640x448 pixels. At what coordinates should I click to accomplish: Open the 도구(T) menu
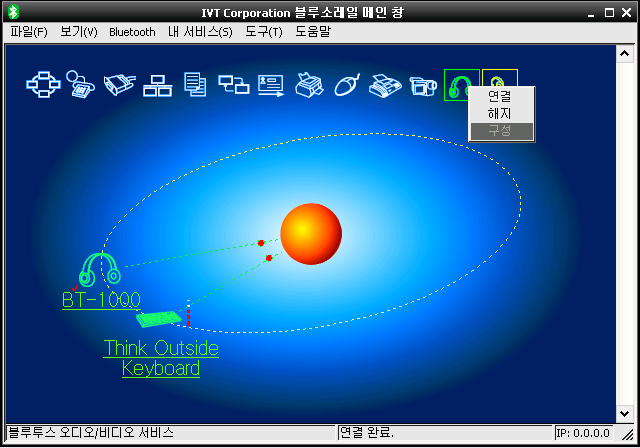[264, 32]
